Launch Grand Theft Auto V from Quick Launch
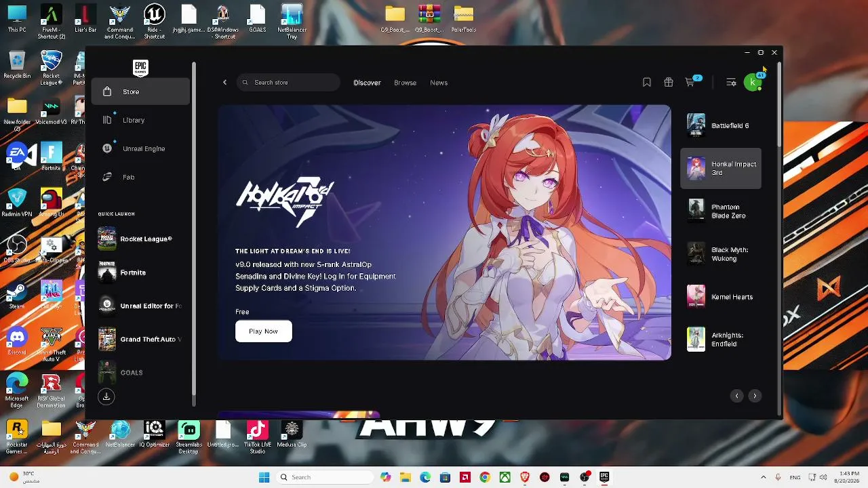The height and width of the screenshot is (488, 868). 140,339
